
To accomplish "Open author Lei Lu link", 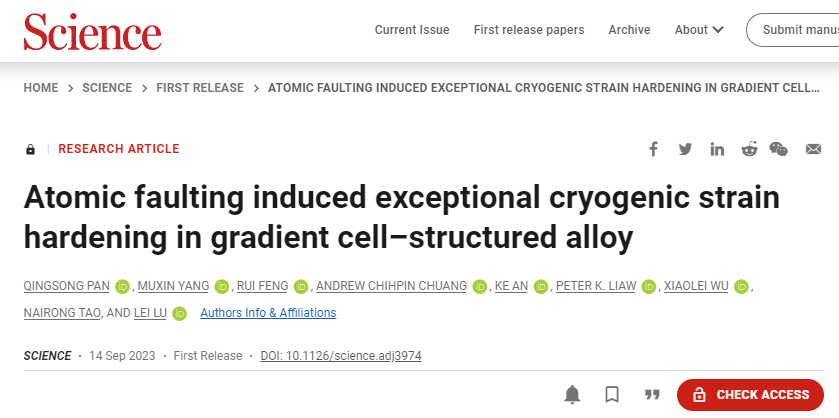I will (150, 313).
